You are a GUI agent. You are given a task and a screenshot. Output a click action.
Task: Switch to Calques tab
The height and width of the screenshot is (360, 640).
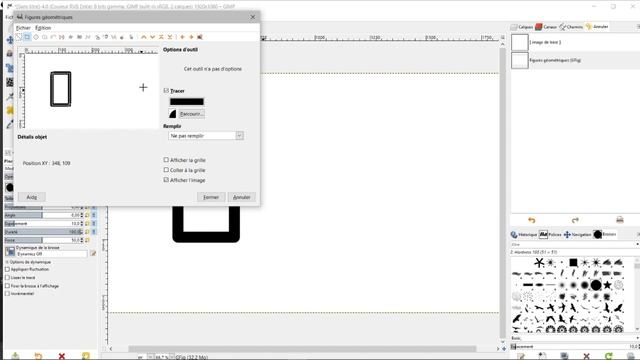pyautogui.click(x=522, y=27)
